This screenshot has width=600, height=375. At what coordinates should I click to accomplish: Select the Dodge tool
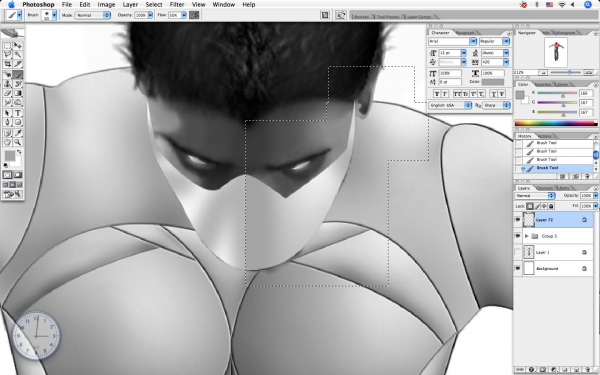pyautogui.click(x=18, y=102)
